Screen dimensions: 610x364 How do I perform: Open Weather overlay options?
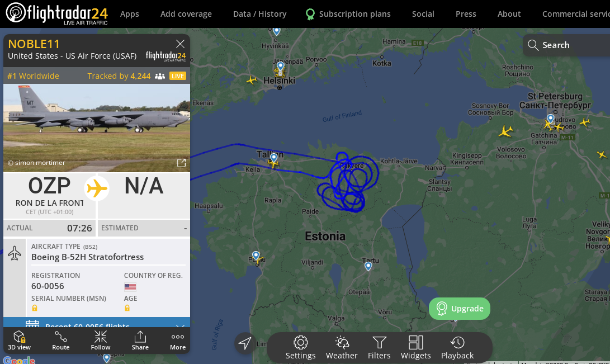(342, 348)
